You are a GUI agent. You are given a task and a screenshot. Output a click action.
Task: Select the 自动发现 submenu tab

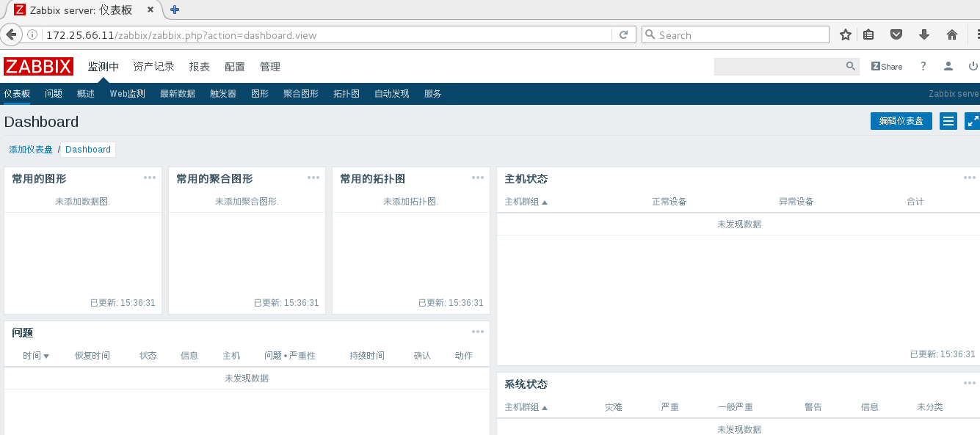[392, 94]
